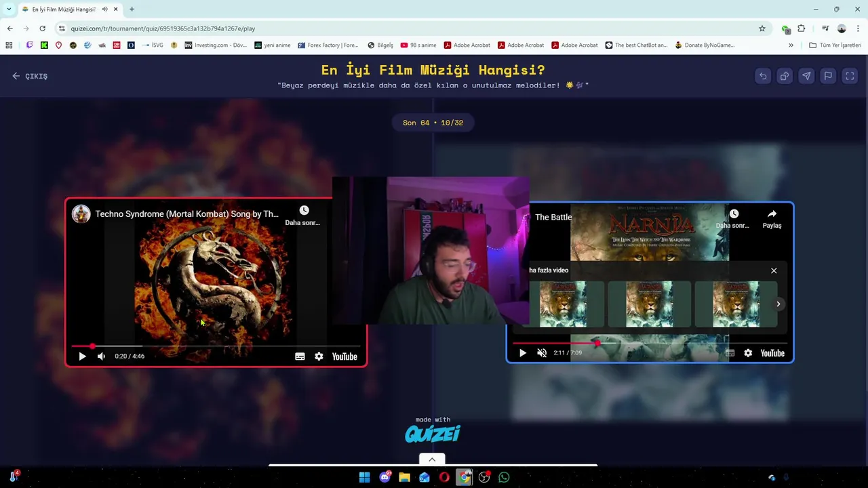Click the paper plane send icon

(x=806, y=76)
